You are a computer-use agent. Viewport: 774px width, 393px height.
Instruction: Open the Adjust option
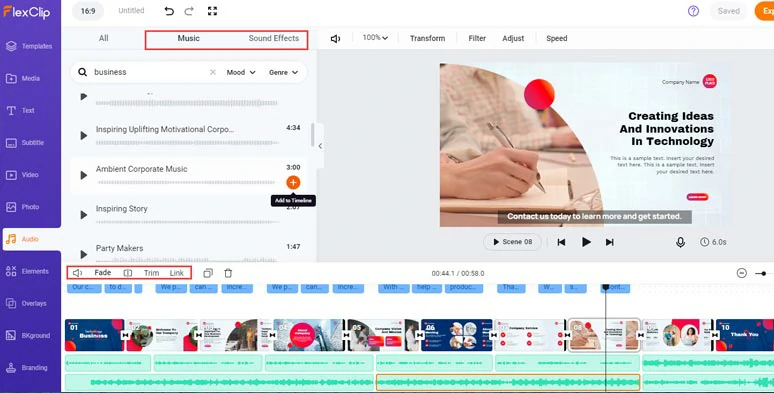pyautogui.click(x=513, y=38)
